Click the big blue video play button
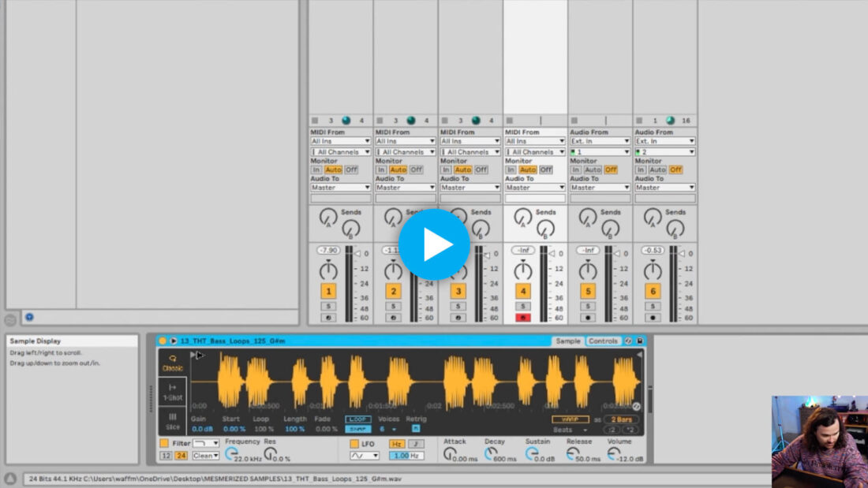The image size is (868, 488). (x=434, y=244)
